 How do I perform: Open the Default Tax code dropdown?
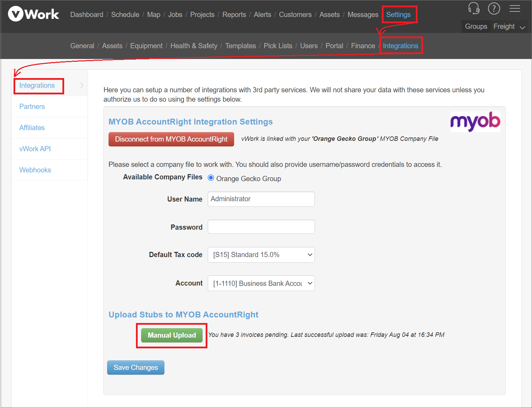[261, 255]
